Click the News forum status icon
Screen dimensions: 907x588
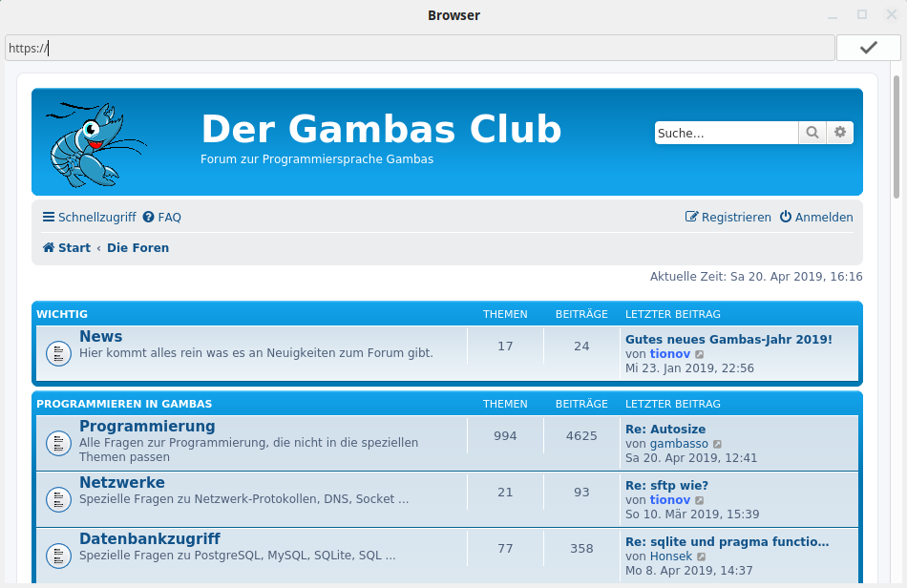[x=58, y=353]
